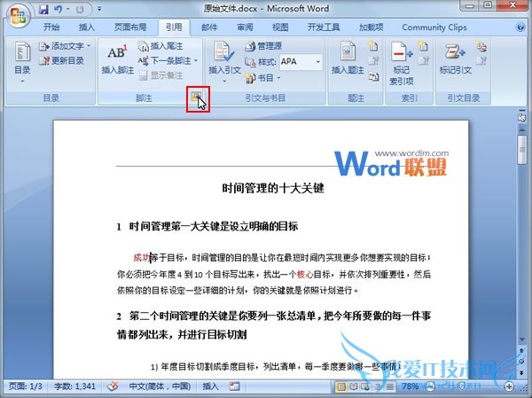Click the Office button logo
Image resolution: width=532 pixels, height=398 pixels.
(18, 15)
